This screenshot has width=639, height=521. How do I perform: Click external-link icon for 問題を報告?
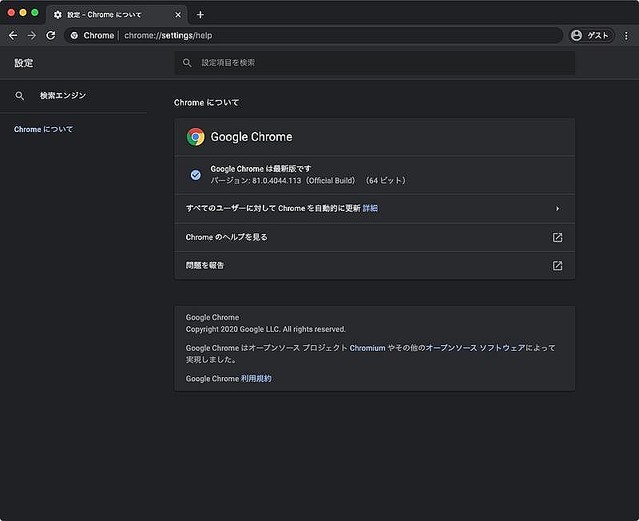click(557, 266)
